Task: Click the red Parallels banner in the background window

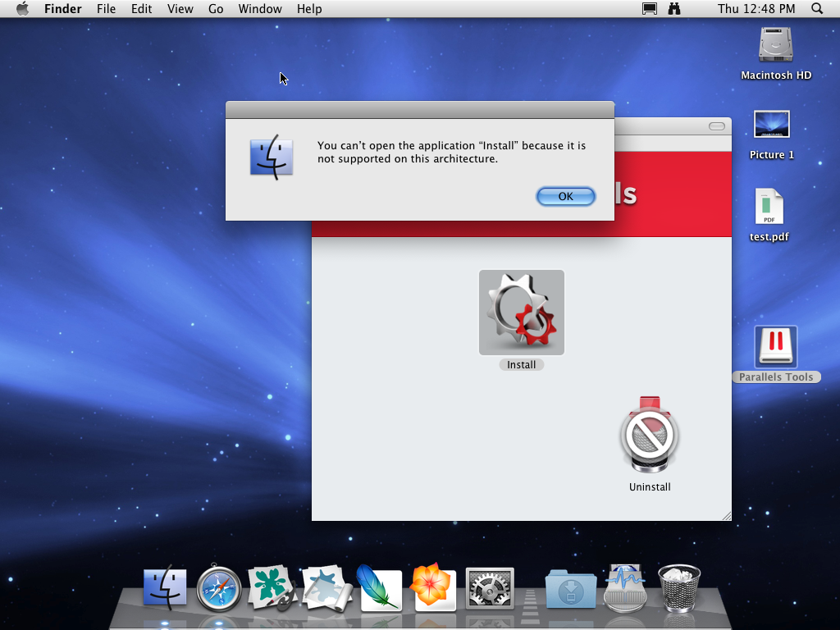Action: [673, 194]
